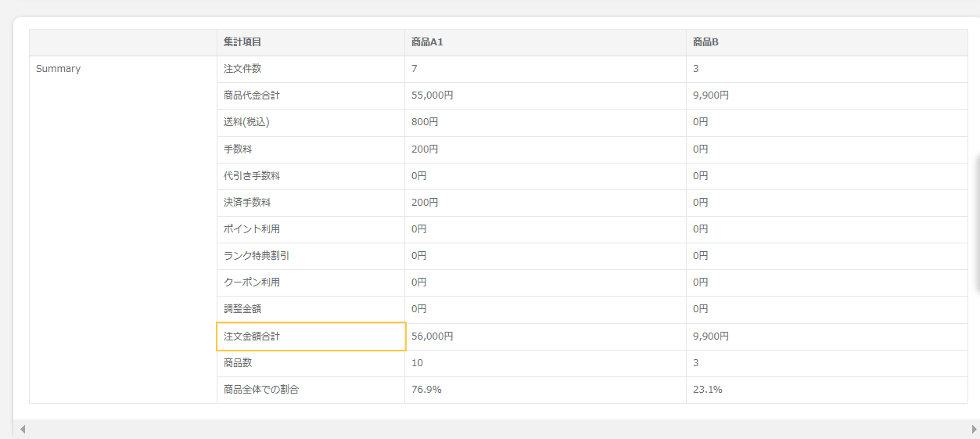Viewport: 980px width, 439px height.
Task: Select the 商品数 value 10 cell
Action: tap(545, 363)
